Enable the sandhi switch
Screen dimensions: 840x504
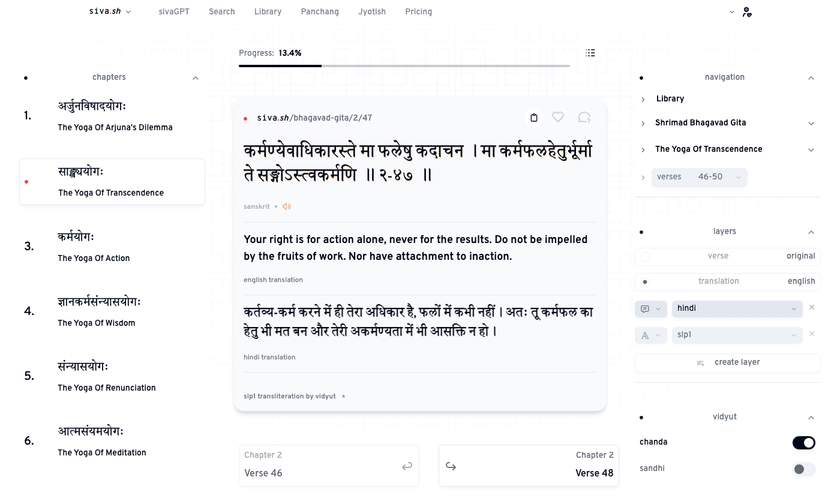click(804, 469)
